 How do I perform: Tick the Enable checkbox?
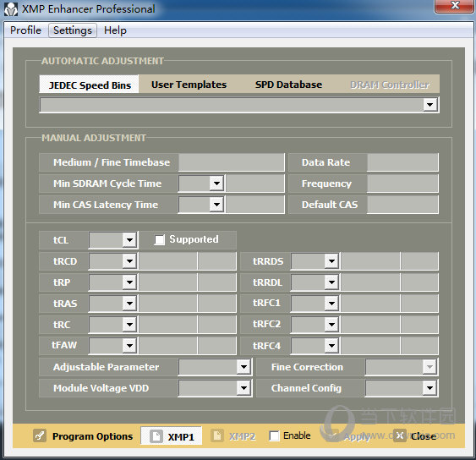click(275, 435)
